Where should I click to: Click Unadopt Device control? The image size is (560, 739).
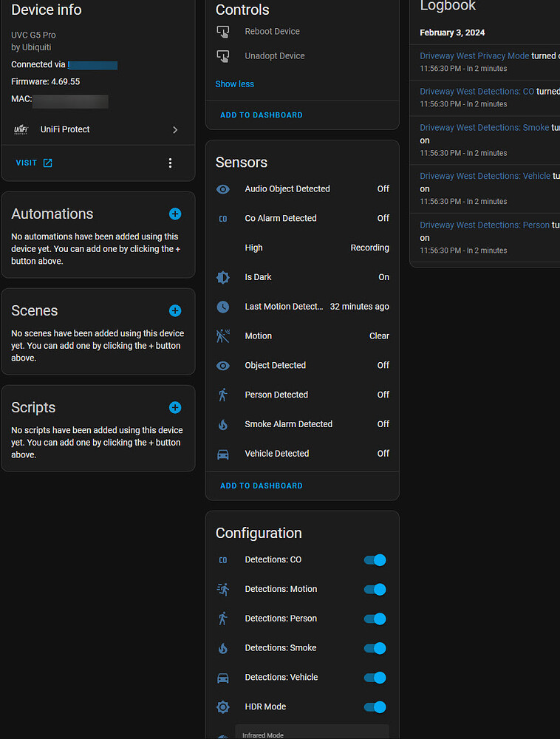tap(275, 56)
